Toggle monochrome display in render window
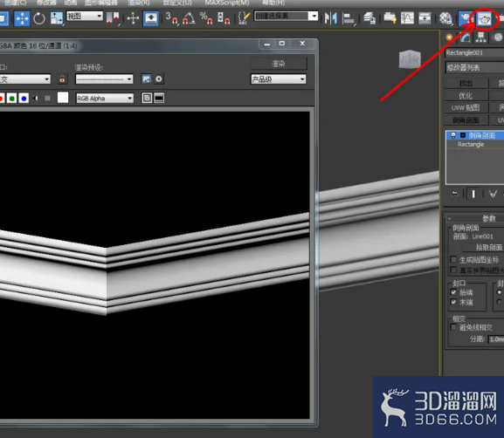Viewport: 504px width, 438px height. pos(47,99)
